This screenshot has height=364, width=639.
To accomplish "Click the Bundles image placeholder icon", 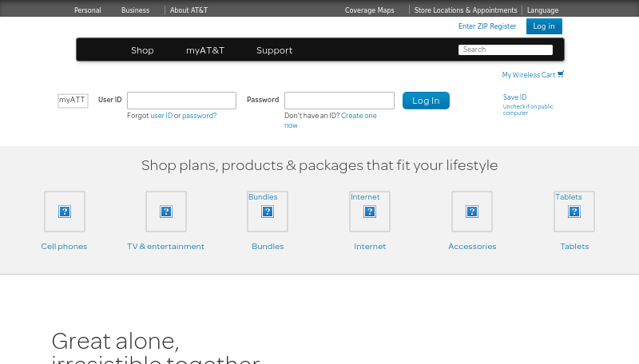I will point(268,212).
